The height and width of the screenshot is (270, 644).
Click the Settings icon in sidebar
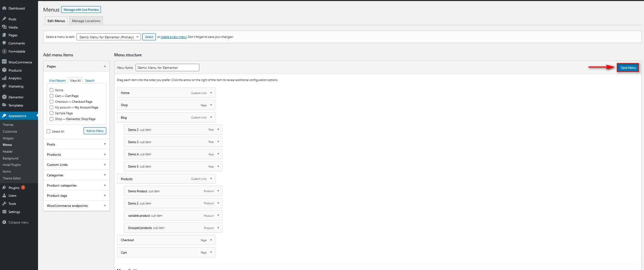coord(4,212)
